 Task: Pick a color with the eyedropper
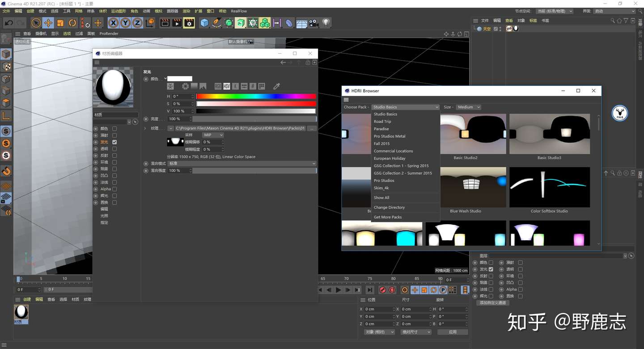(276, 86)
